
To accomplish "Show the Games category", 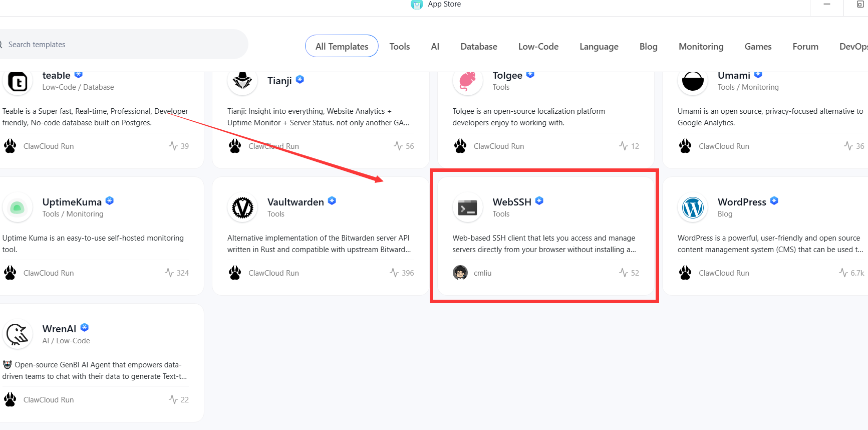I will (758, 46).
